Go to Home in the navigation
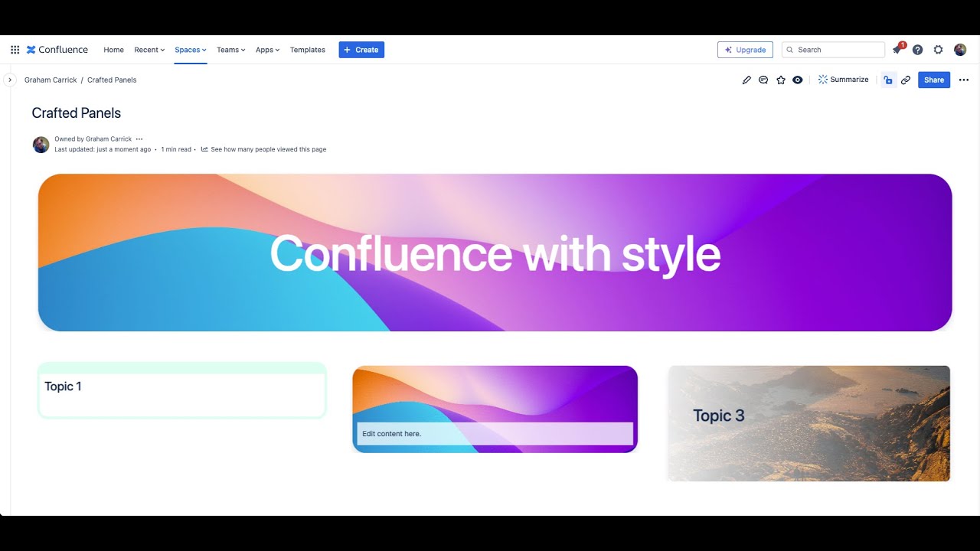Viewport: 980px width, 551px height. (113, 50)
